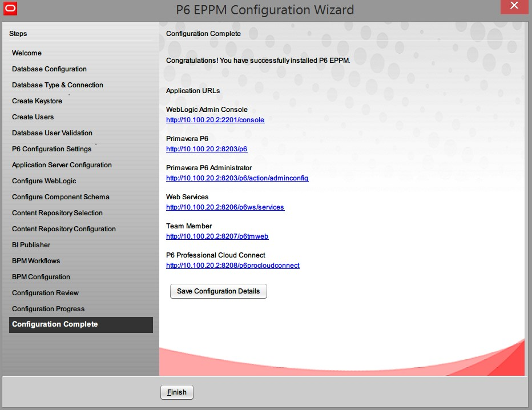This screenshot has width=532, height=410.
Task: Select the Content Repository Configuration step
Action: point(64,229)
